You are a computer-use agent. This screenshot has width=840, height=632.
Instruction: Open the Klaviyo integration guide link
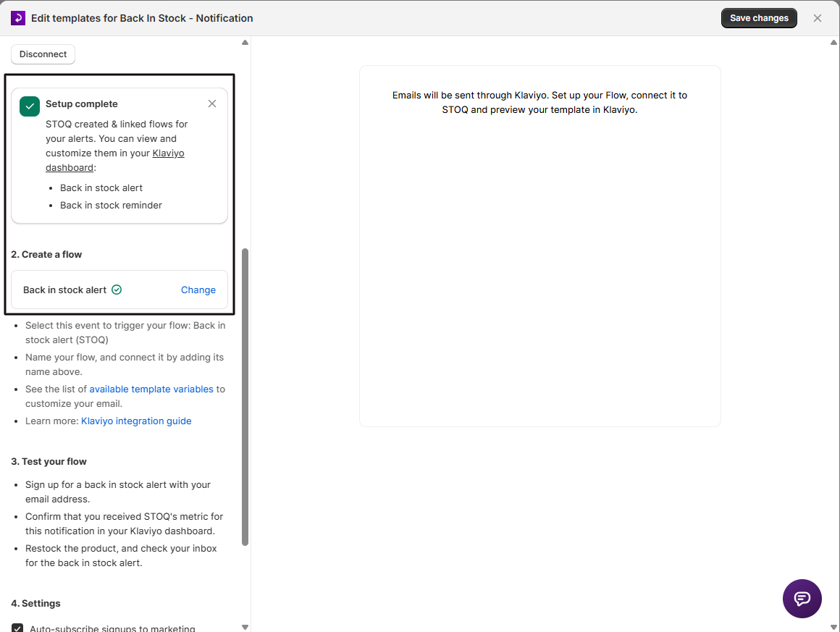[136, 421]
